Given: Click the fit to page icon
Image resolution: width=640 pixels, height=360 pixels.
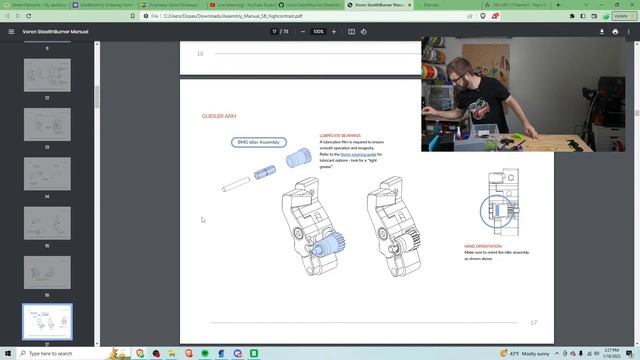Looking at the screenshot, I should [351, 31].
